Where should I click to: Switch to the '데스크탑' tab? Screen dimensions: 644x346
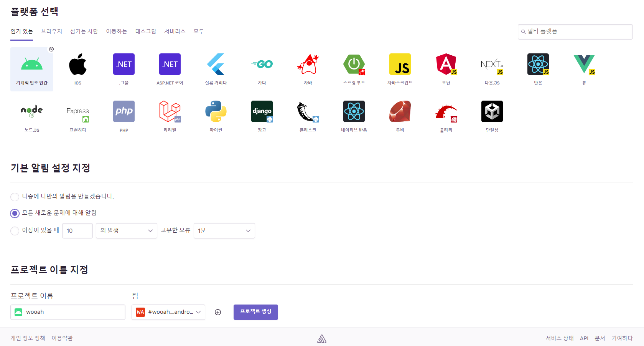146,31
